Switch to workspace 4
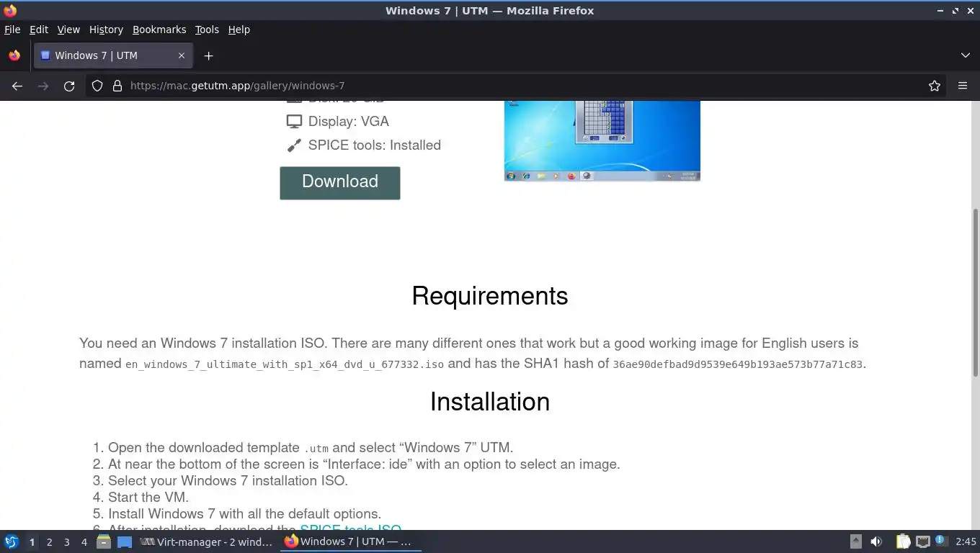The width and height of the screenshot is (980, 553). point(84,541)
